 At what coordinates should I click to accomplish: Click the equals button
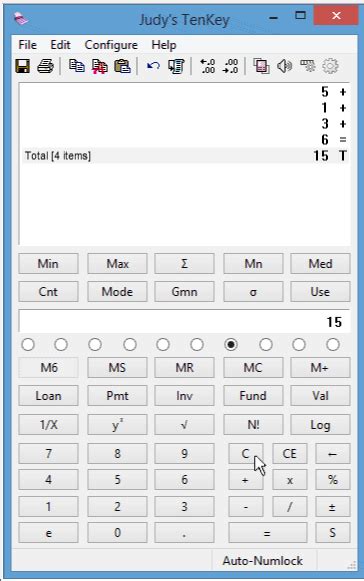pyautogui.click(x=268, y=533)
